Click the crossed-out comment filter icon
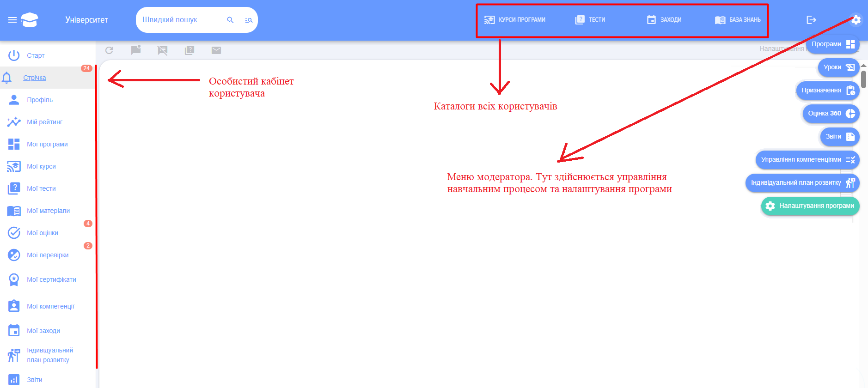Screen dimensions: 868x388 tap(162, 50)
